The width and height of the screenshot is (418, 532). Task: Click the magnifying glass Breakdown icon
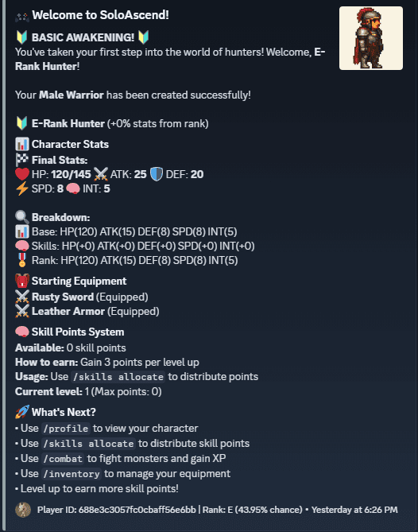coord(22,217)
